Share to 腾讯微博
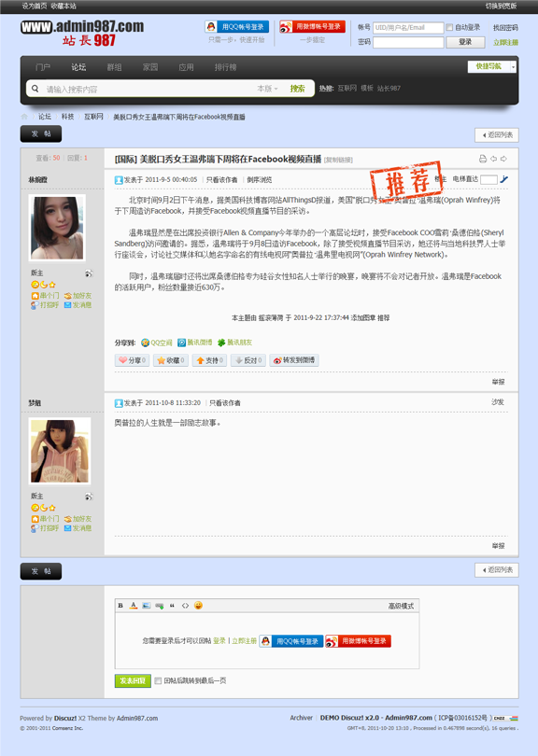 click(195, 343)
